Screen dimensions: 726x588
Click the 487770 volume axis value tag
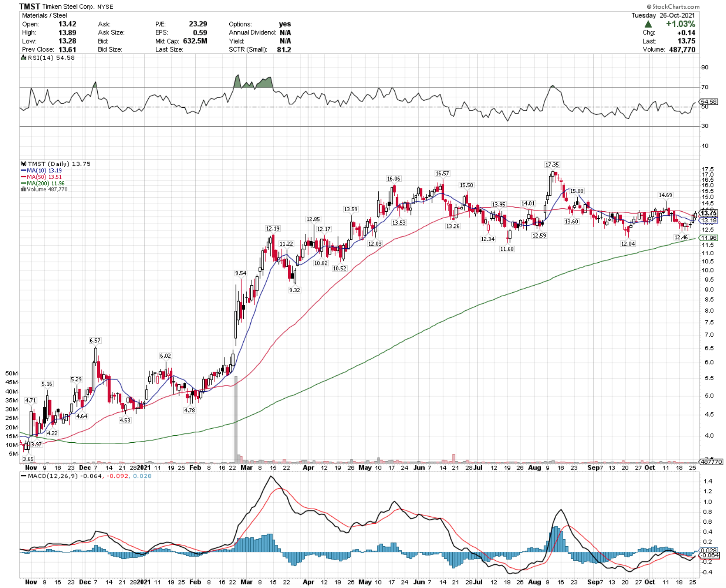[711, 462]
